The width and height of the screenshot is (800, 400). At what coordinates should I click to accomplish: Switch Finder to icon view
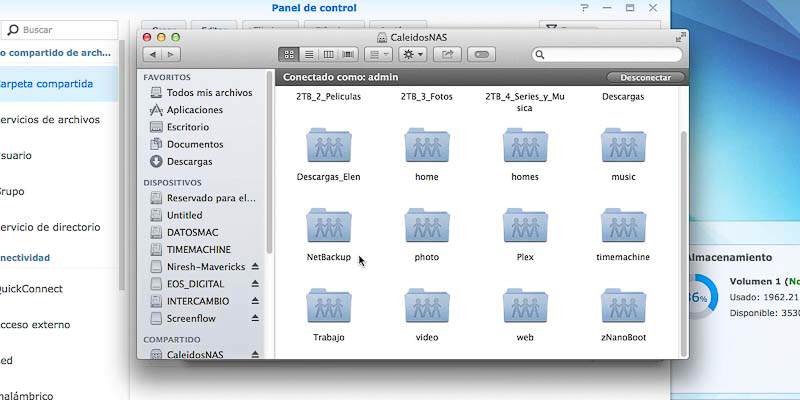pos(288,55)
